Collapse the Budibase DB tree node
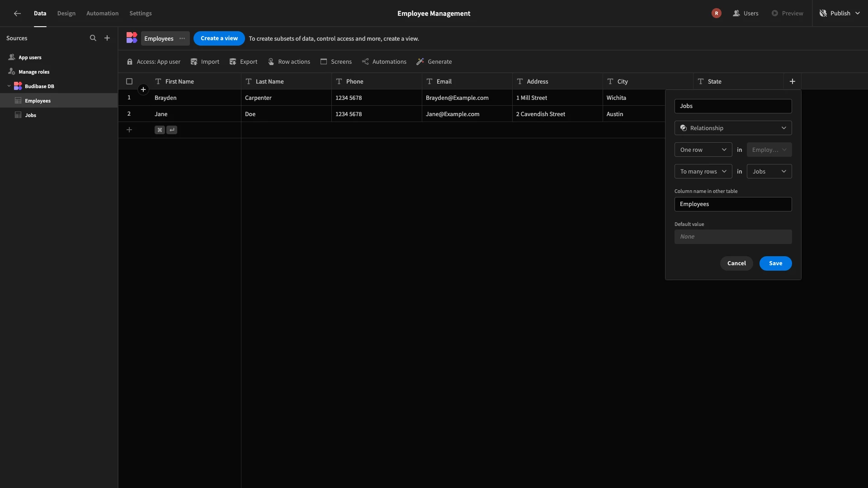This screenshot has width=868, height=488. (x=9, y=86)
